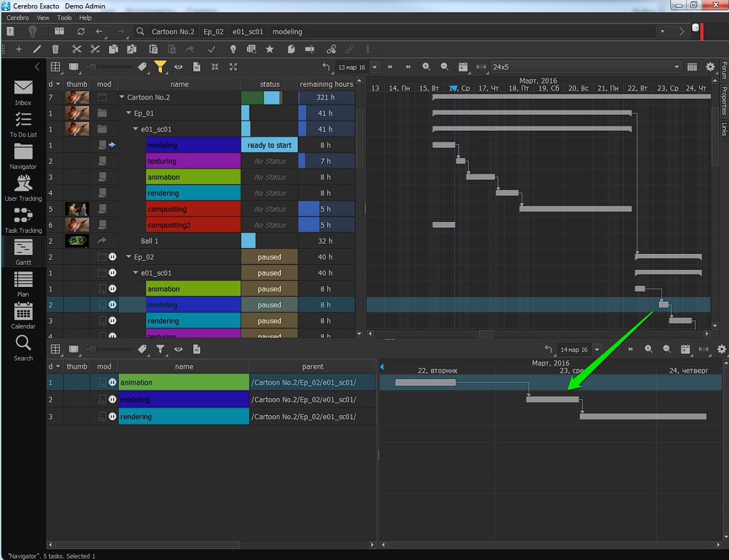Click the collapse-all arrows icon
729x560 pixels.
pyautogui.click(x=215, y=67)
